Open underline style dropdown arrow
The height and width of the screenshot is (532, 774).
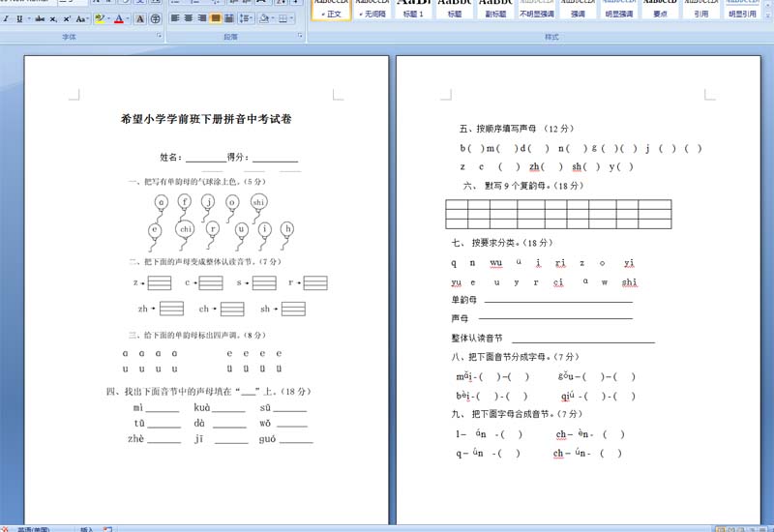point(29,18)
